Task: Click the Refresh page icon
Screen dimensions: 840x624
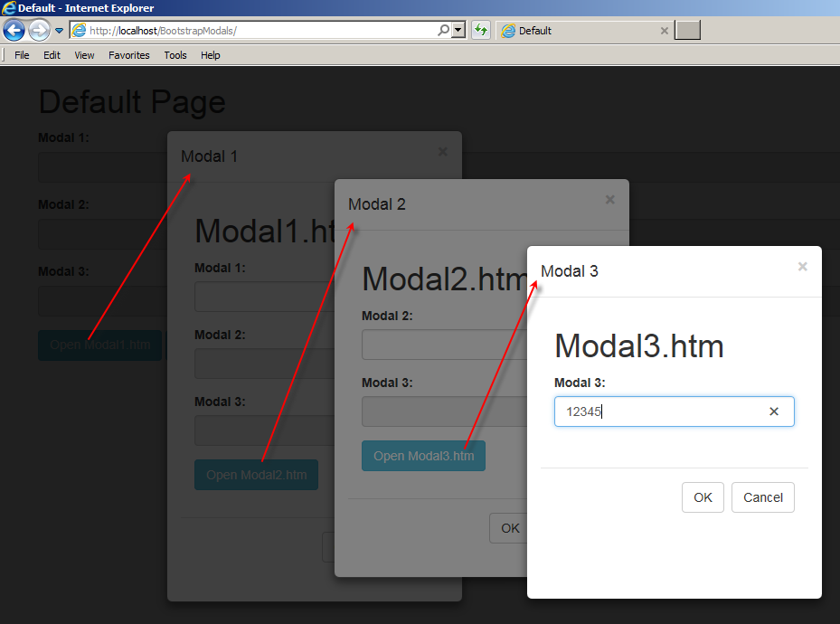Action: pyautogui.click(x=480, y=31)
